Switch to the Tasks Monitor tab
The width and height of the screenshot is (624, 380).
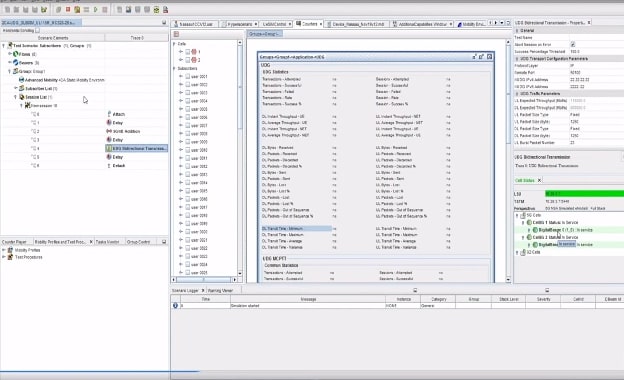coord(107,242)
